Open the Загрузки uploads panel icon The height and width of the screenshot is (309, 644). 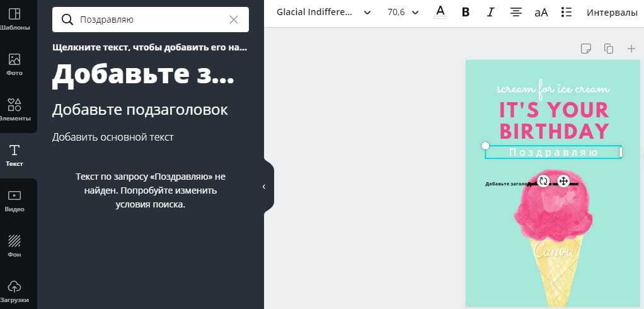14,291
